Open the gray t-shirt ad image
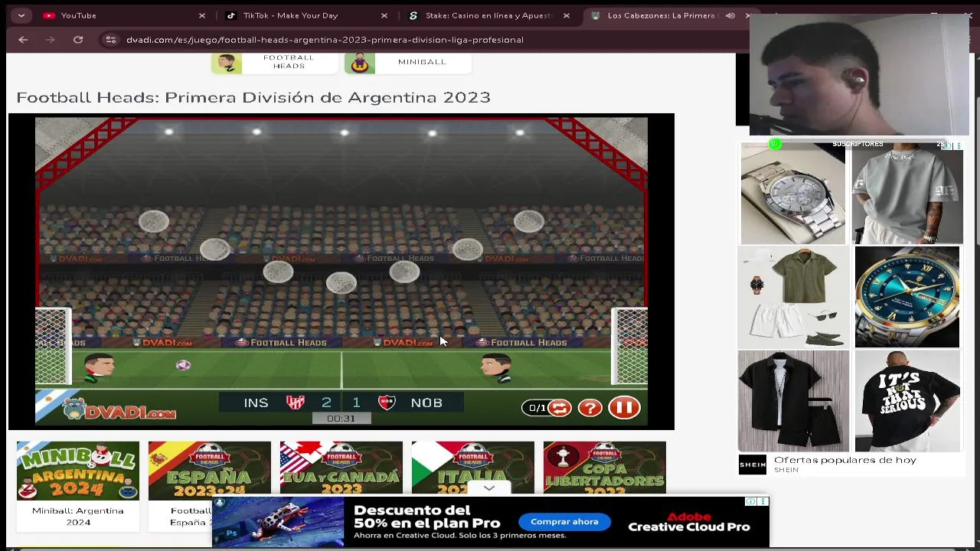The height and width of the screenshot is (551, 980). click(x=907, y=193)
